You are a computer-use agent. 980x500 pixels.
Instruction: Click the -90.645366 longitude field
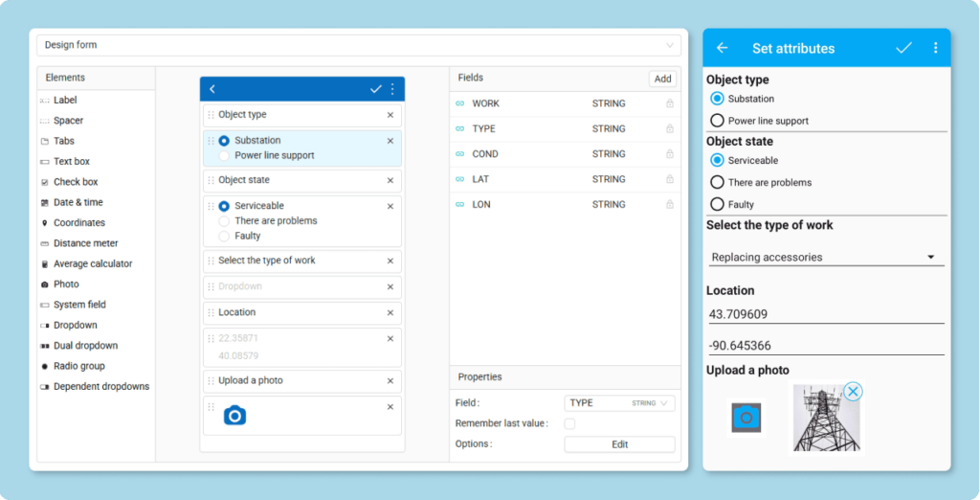(x=826, y=346)
